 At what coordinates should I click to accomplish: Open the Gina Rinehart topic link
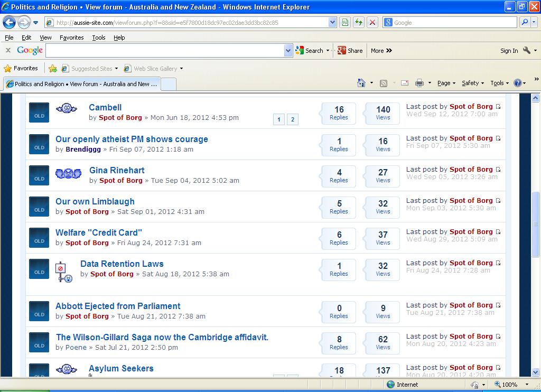point(117,170)
